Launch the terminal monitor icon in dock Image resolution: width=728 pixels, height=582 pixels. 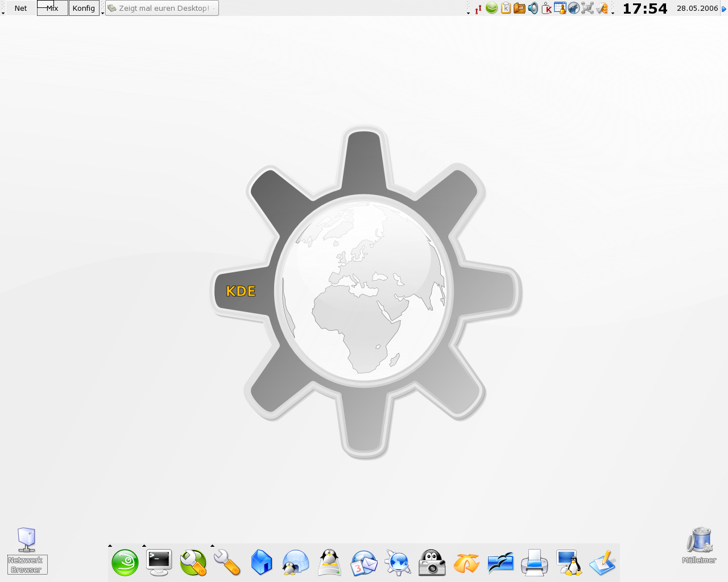[159, 563]
